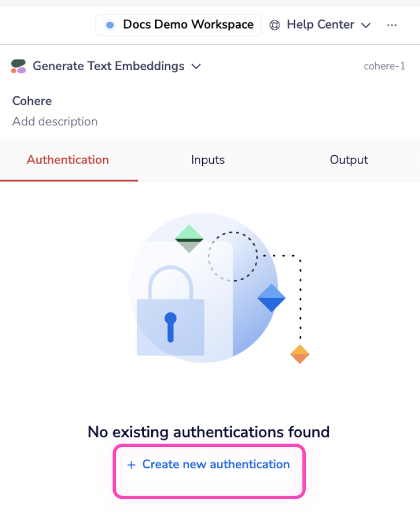Select the Authentication tab

[x=67, y=160]
